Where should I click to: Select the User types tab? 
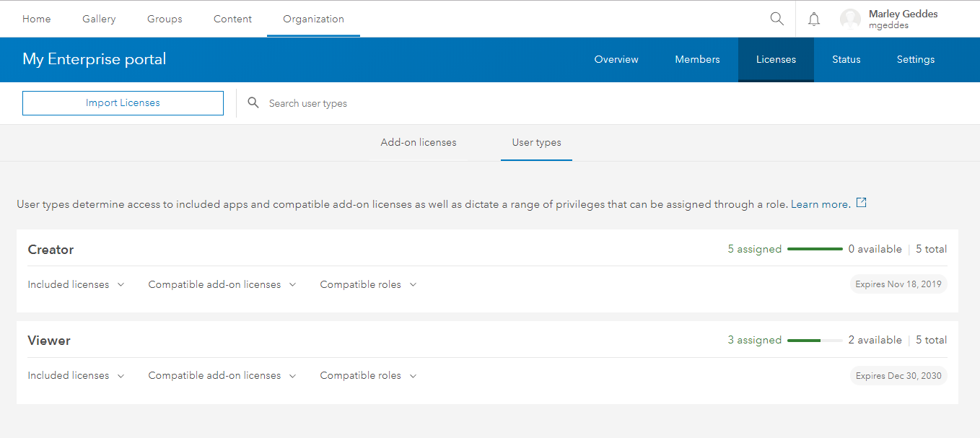[536, 142]
